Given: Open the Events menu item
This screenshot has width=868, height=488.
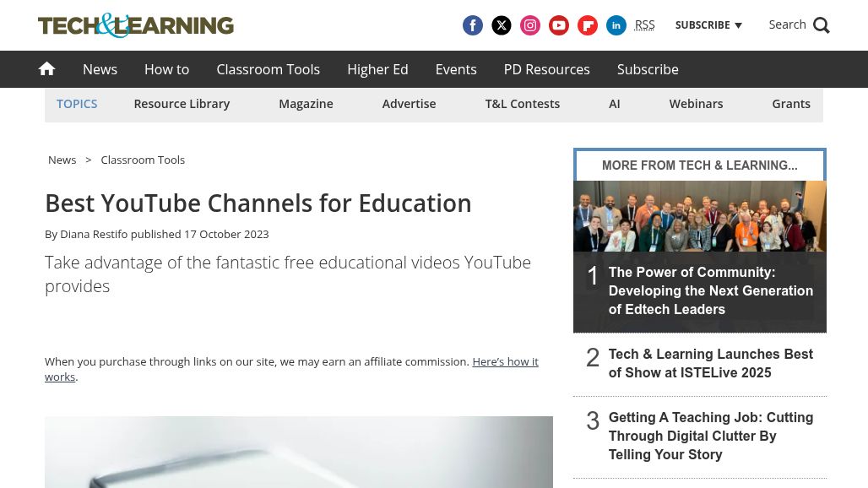Looking at the screenshot, I should tap(456, 69).
